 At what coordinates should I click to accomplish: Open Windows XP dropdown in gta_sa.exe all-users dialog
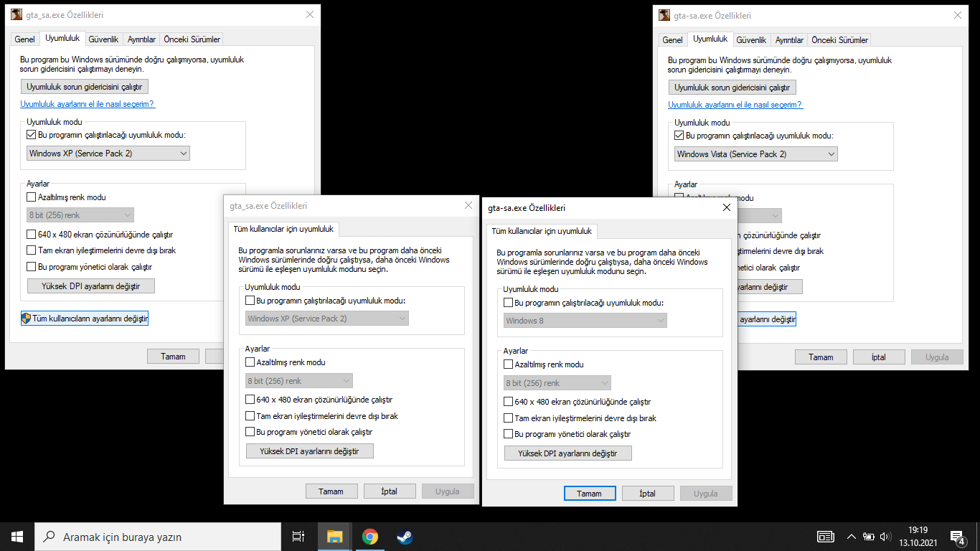(327, 319)
